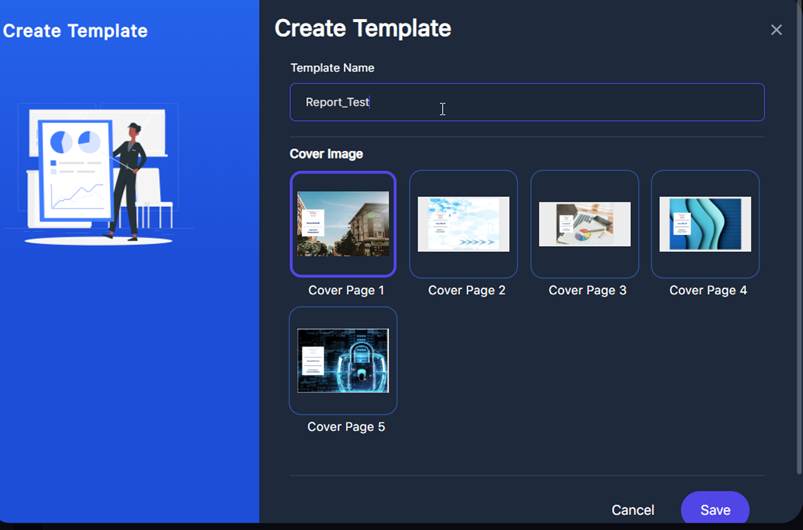
Task: Click the "Cover Page 1" caption text
Action: click(x=346, y=290)
